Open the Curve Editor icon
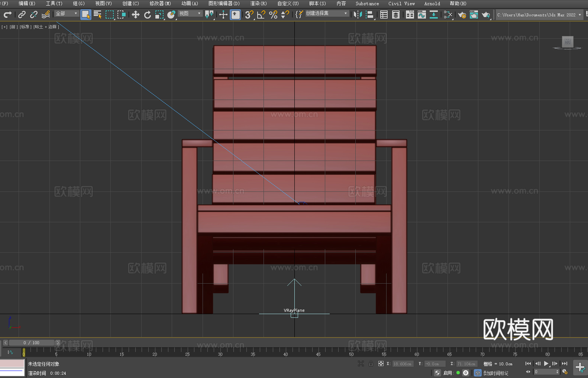The height and width of the screenshot is (378, 588). coord(422,14)
